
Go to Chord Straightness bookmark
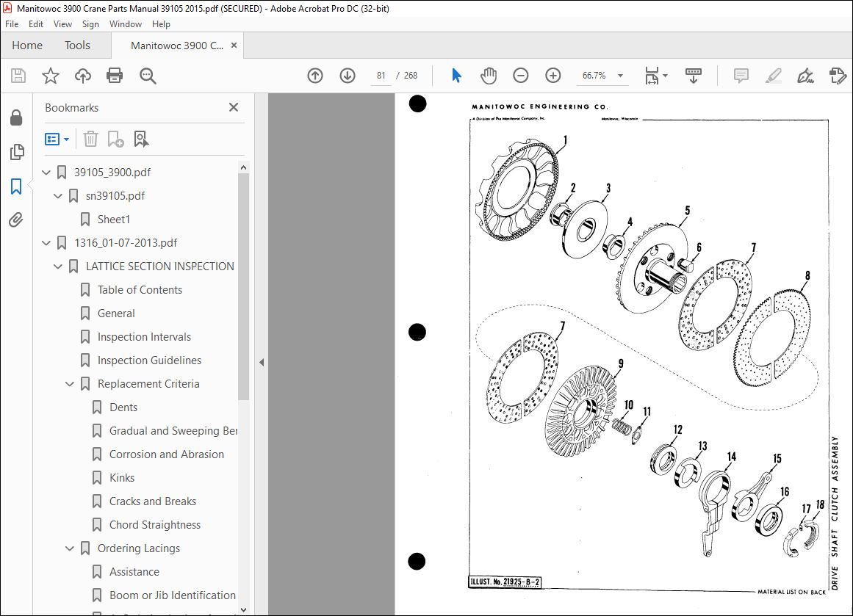click(x=155, y=525)
